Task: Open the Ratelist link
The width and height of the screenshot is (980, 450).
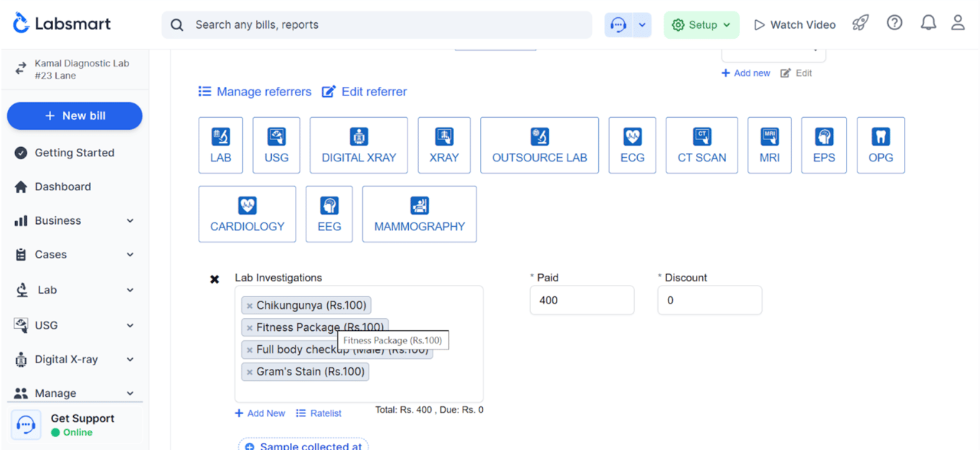Action: point(319,413)
